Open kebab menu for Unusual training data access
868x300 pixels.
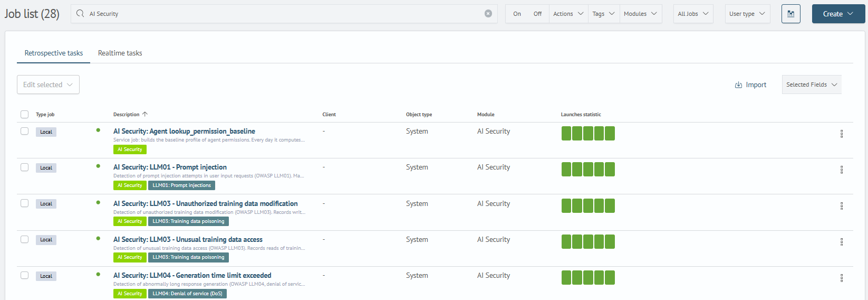[x=842, y=241]
